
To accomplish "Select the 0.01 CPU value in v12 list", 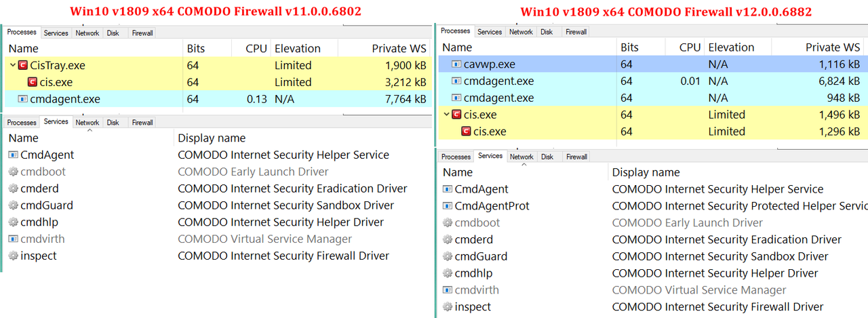I will [690, 81].
